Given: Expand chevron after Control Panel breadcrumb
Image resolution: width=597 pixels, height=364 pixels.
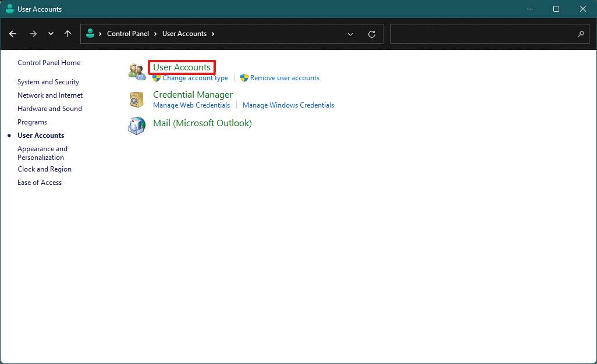Looking at the screenshot, I should pyautogui.click(x=155, y=34).
